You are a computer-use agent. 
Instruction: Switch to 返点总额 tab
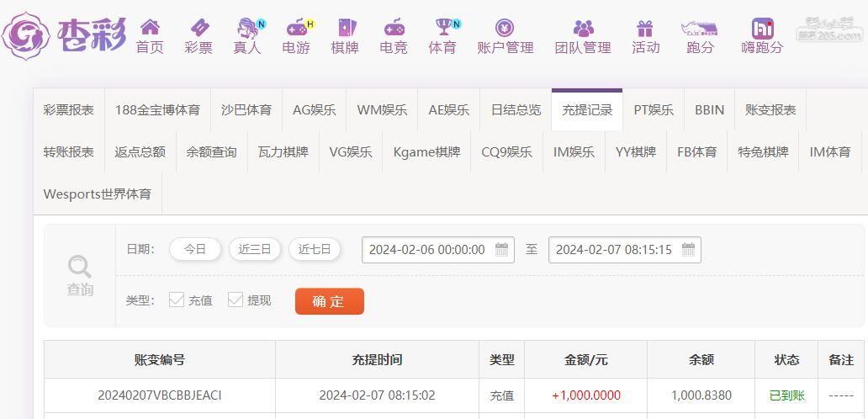pyautogui.click(x=140, y=151)
